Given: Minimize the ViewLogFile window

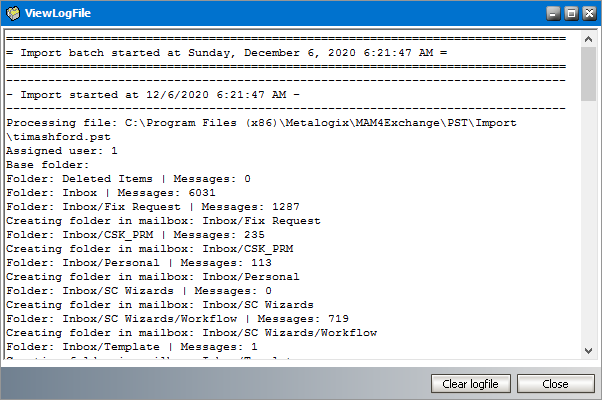Looking at the screenshot, I should [551, 13].
